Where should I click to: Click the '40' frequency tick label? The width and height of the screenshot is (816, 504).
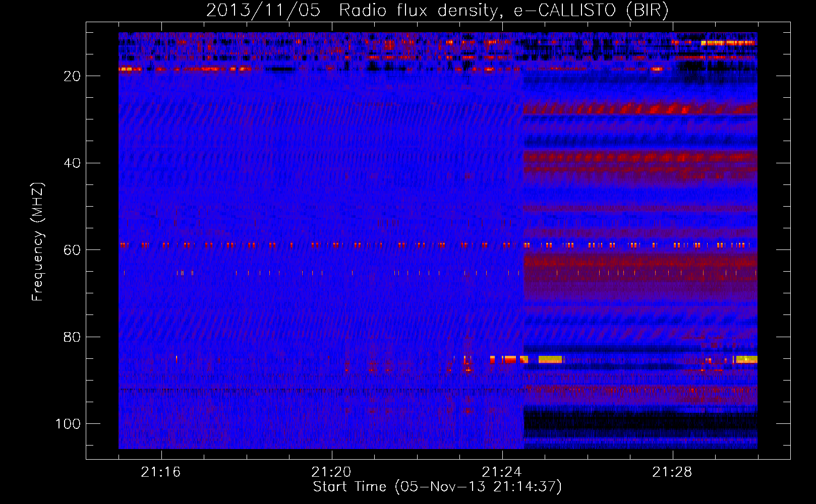pos(72,163)
